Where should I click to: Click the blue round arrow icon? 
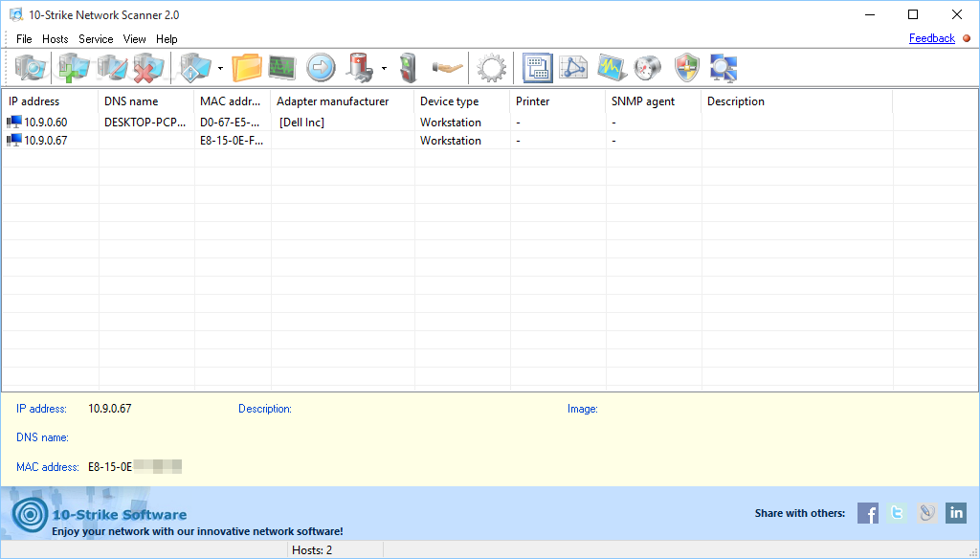(321, 68)
